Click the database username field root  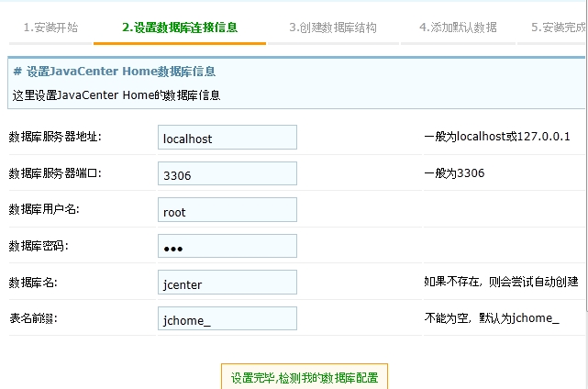pyautogui.click(x=227, y=210)
